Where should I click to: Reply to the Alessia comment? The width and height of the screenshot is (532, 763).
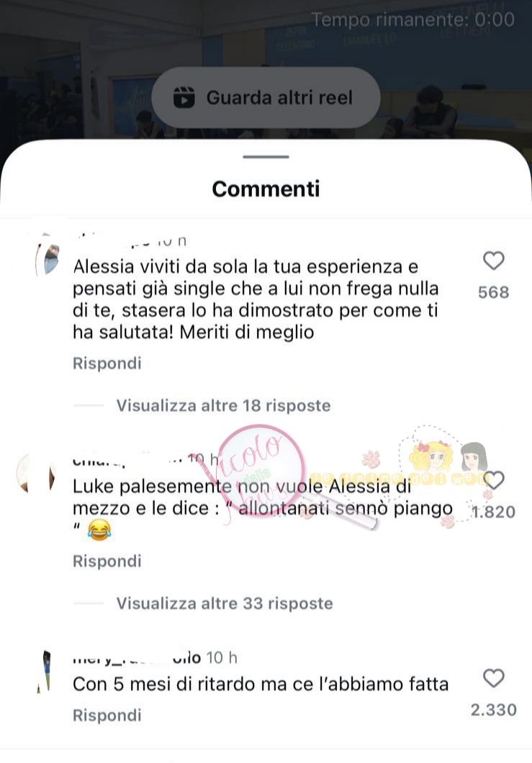point(107,363)
